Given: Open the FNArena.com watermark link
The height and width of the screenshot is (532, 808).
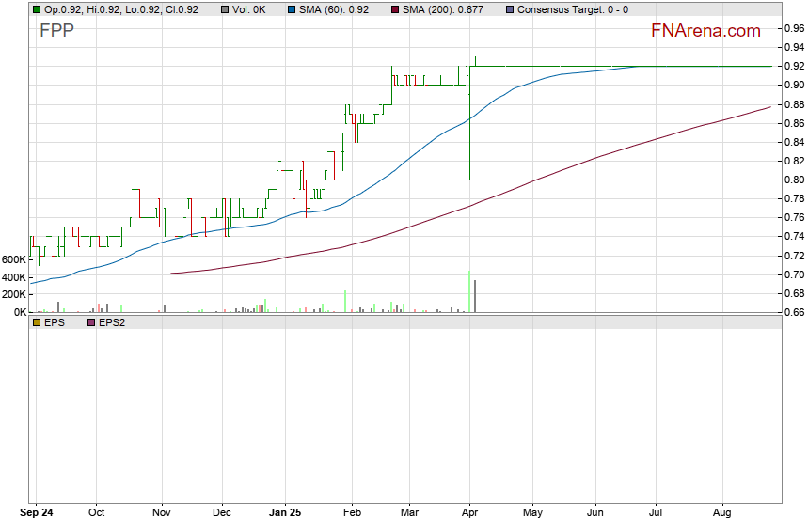Looking at the screenshot, I should tap(705, 31).
